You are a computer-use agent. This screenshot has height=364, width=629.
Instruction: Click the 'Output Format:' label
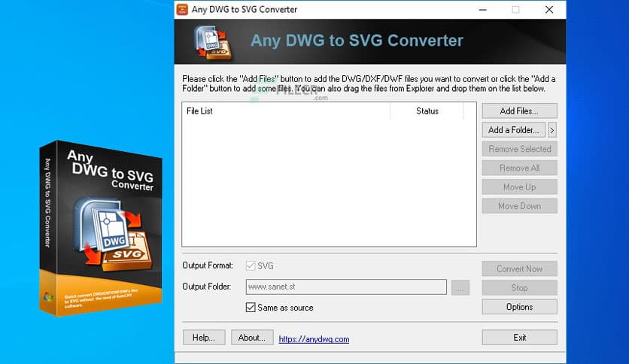click(x=208, y=265)
